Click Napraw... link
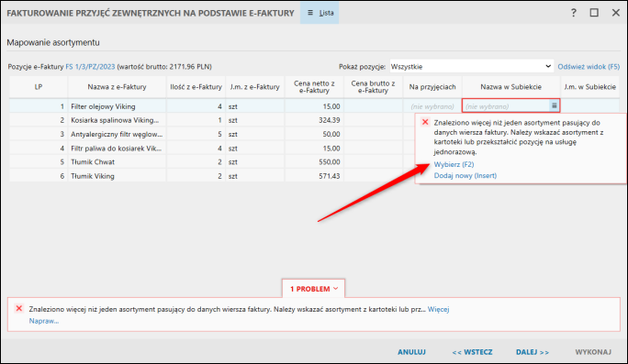The image size is (628, 364). (x=44, y=321)
